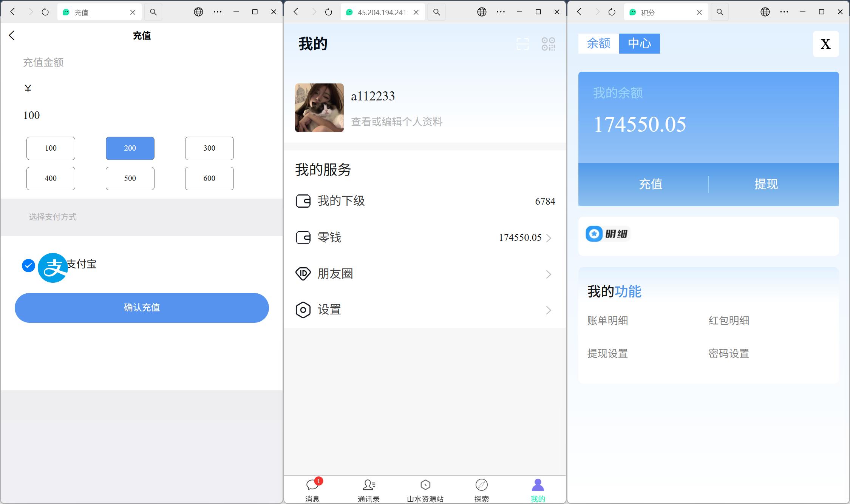
Task: Select the 我的 bottom tab
Action: pos(538,490)
